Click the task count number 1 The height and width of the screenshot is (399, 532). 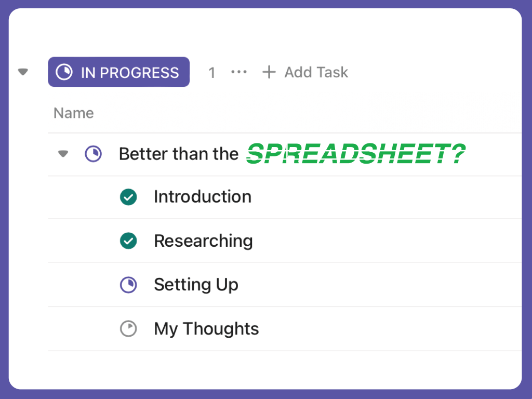[x=212, y=73]
